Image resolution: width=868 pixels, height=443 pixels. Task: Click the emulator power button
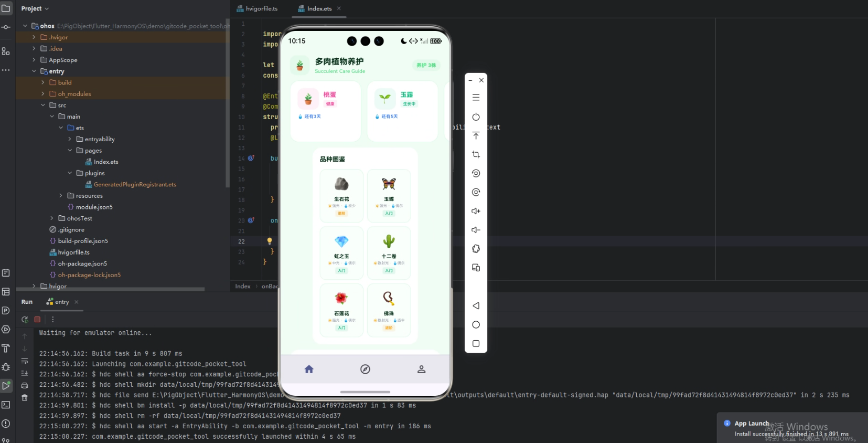click(x=476, y=117)
